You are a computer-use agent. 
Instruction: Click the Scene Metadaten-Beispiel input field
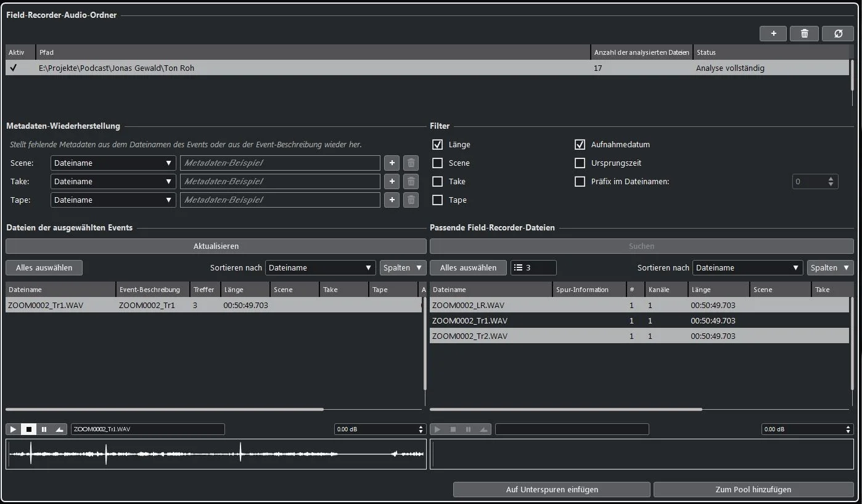point(280,163)
